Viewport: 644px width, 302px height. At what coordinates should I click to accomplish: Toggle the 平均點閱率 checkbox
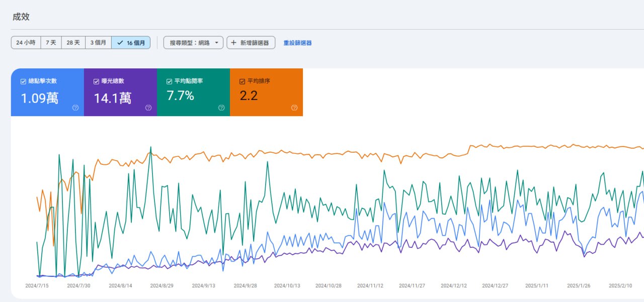(169, 81)
